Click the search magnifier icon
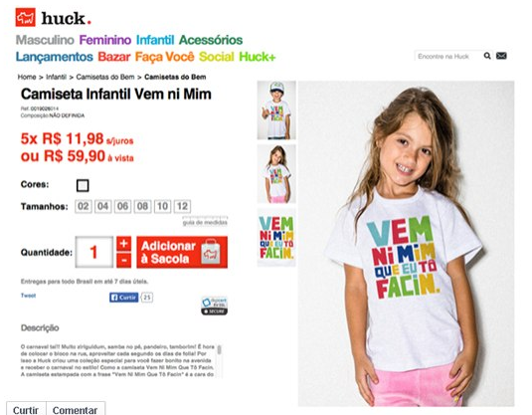Screen dimensions: 532x415 coord(487,56)
